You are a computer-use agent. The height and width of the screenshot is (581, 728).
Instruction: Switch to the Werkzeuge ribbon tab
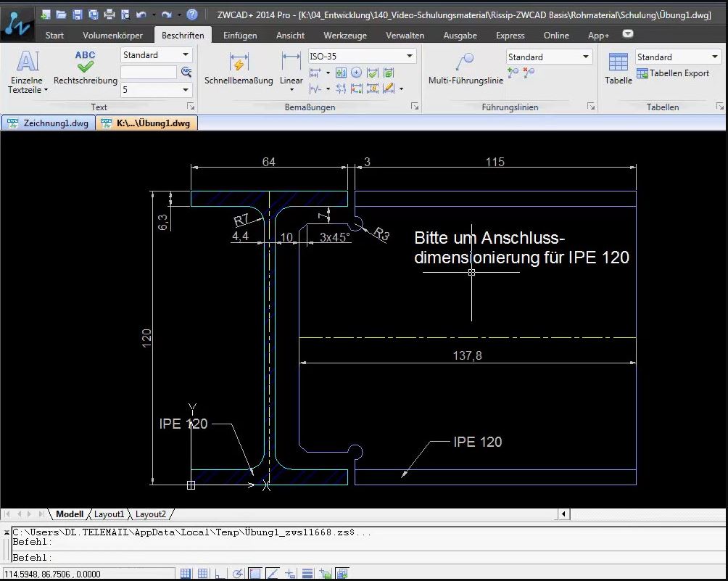(345, 36)
